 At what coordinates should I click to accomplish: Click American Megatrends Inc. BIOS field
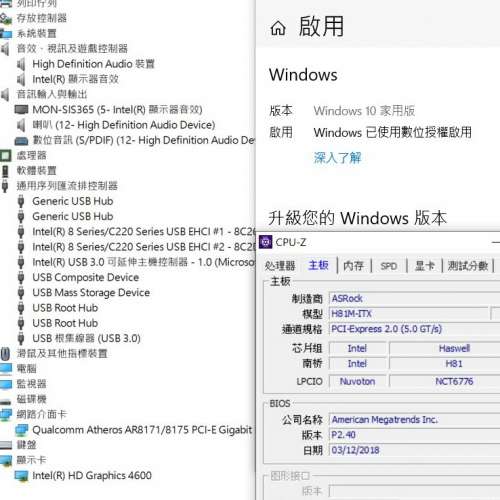pos(414,419)
